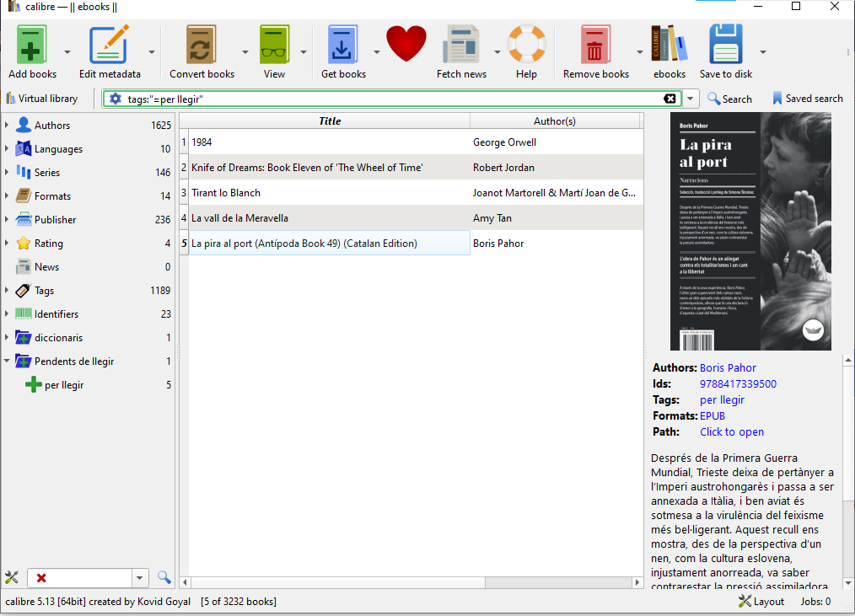Click in the tags search field
855x616 pixels.
click(393, 99)
